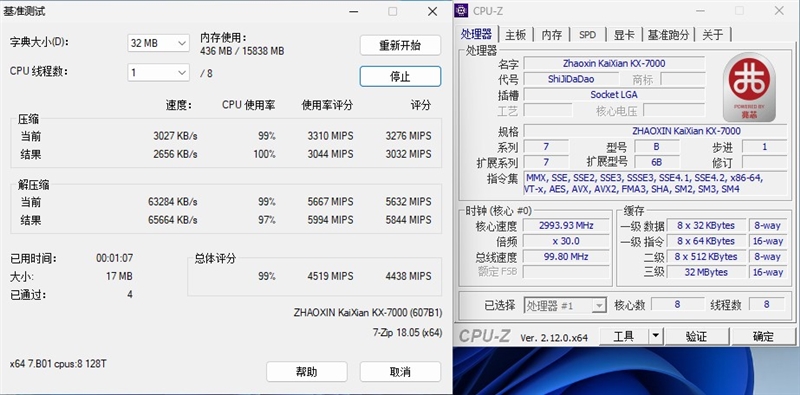Open the SPD tab in CPU-Z
800x395 pixels.
click(588, 35)
